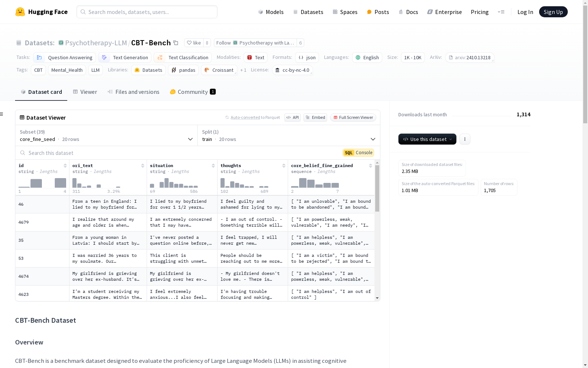Screen dimensions: 588x368
Task: Select the row with id 4679
Action: tap(195, 222)
